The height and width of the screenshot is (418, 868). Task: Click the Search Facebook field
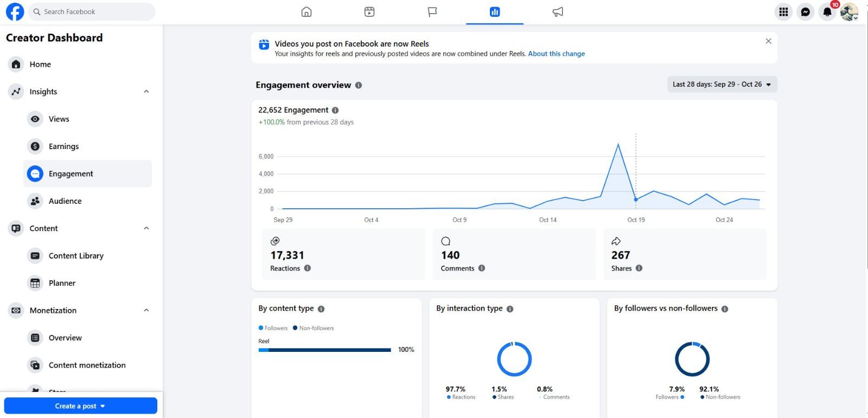[x=92, y=12]
